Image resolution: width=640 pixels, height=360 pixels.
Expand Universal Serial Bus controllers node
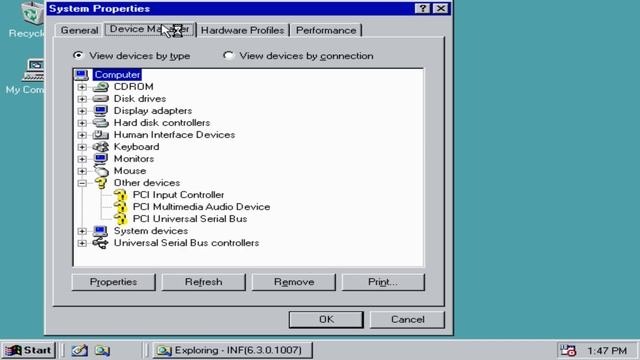(x=82, y=243)
